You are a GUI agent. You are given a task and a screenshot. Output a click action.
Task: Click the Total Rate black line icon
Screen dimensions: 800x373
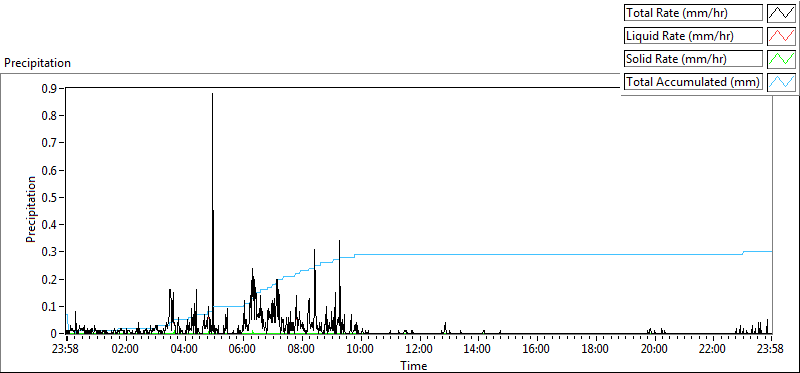point(781,13)
